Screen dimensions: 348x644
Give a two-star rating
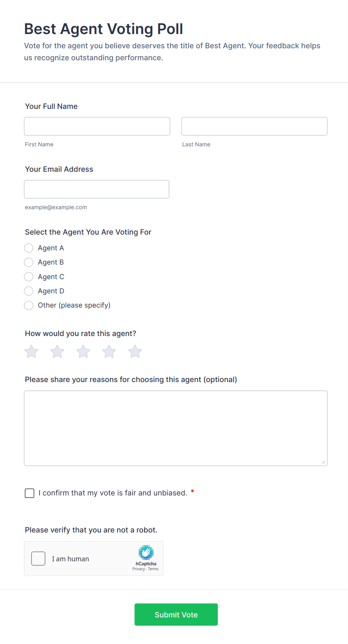57,351
